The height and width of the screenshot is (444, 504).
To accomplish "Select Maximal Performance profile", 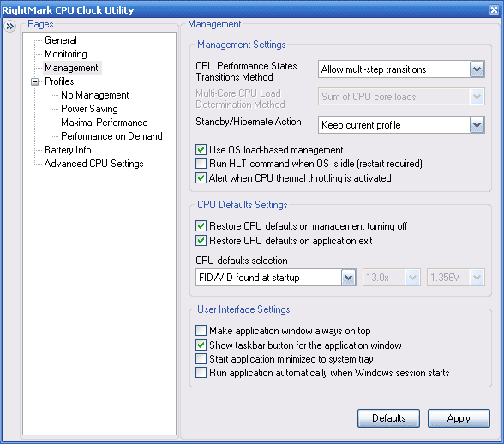I will click(105, 123).
